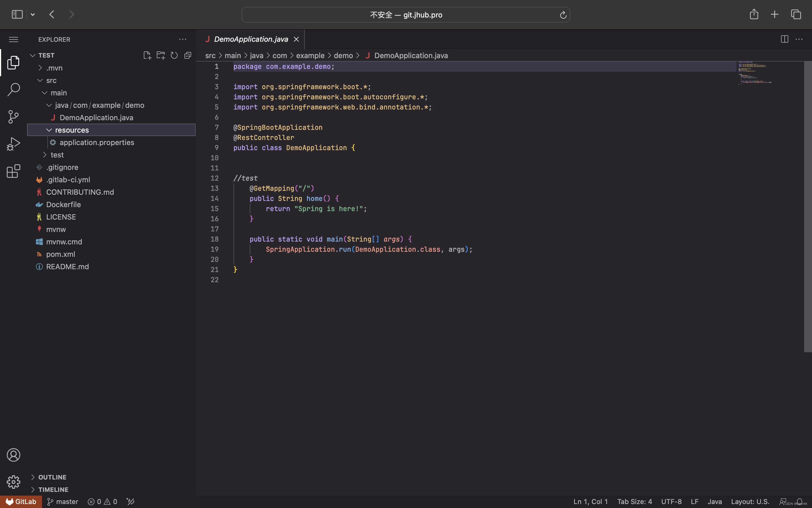
Task: Click Layout: U.S. keyboard layout
Action: 750,502
